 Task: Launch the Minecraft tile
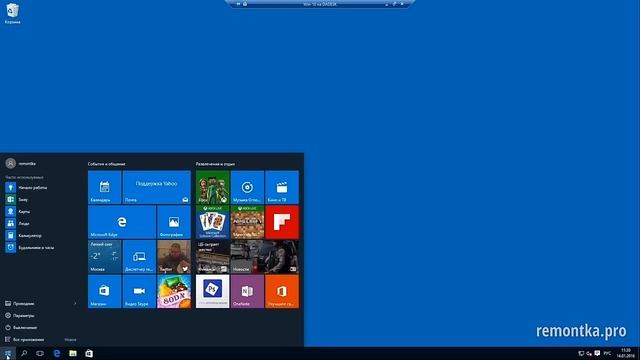click(247, 222)
